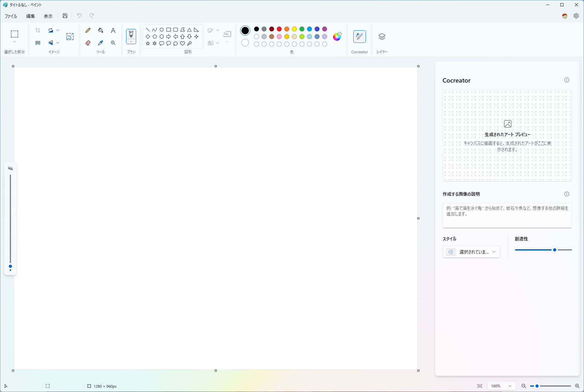Open the ファイル menu
This screenshot has width=584, height=392.
pos(10,16)
